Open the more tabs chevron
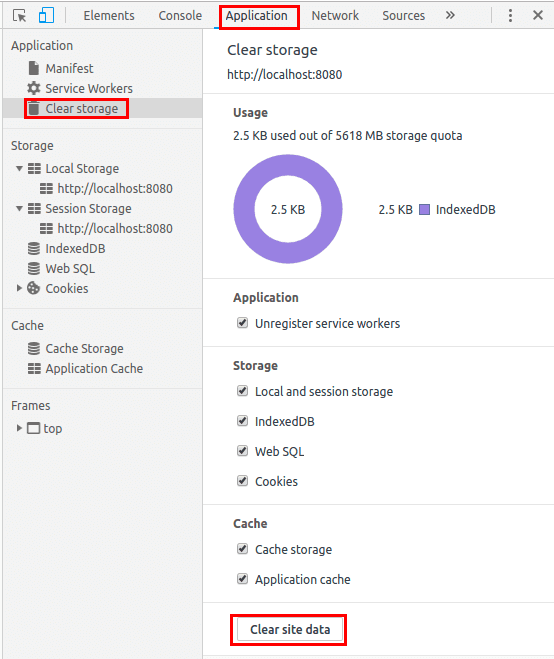The image size is (554, 659). coord(450,16)
